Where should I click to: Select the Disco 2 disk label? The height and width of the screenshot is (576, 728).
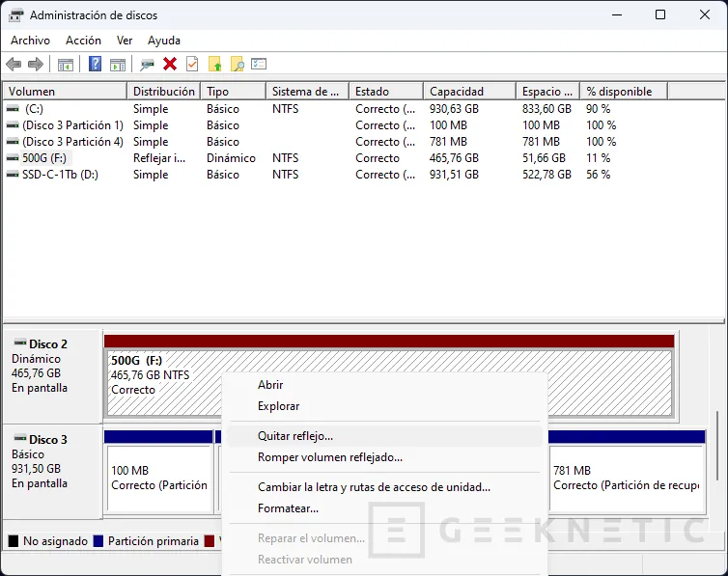[x=52, y=376]
